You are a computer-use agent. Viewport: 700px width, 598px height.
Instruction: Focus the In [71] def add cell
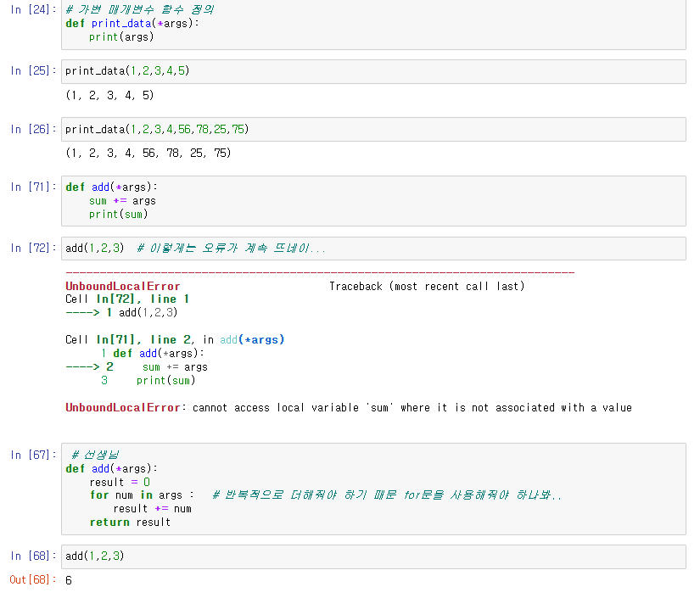[x=373, y=201]
